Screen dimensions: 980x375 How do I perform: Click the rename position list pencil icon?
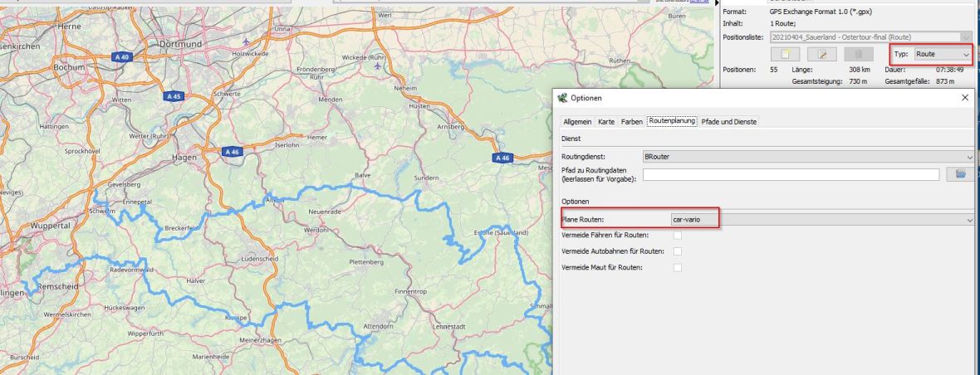coord(821,54)
